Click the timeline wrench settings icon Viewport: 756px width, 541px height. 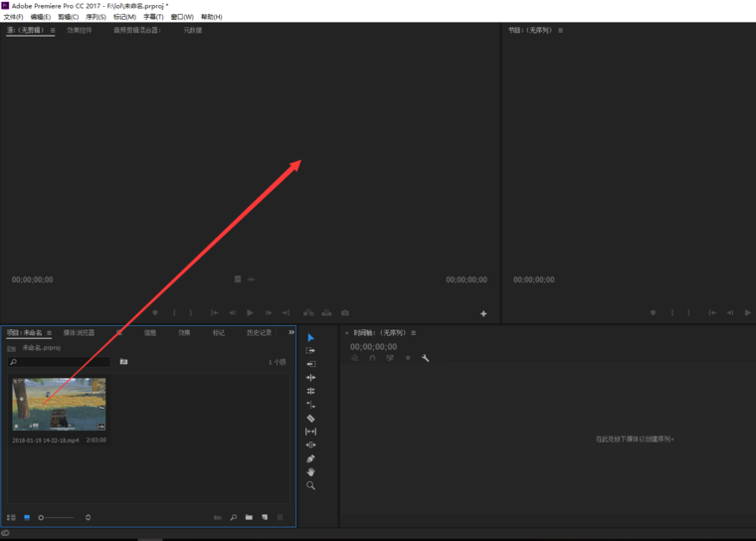[425, 358]
